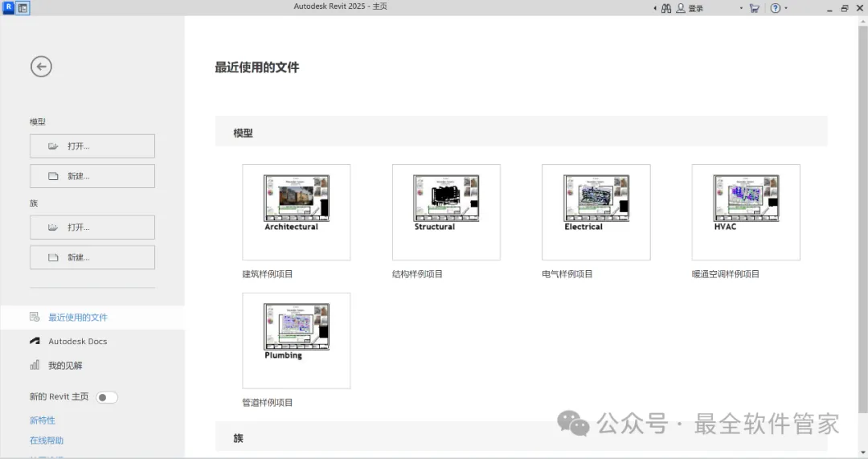Click the Revit R application icon
The height and width of the screenshot is (459, 868).
(x=8, y=7)
